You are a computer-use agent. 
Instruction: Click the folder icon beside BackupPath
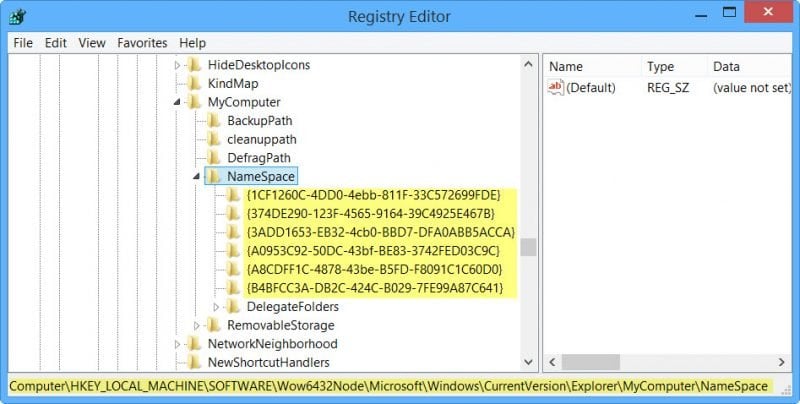tap(213, 120)
